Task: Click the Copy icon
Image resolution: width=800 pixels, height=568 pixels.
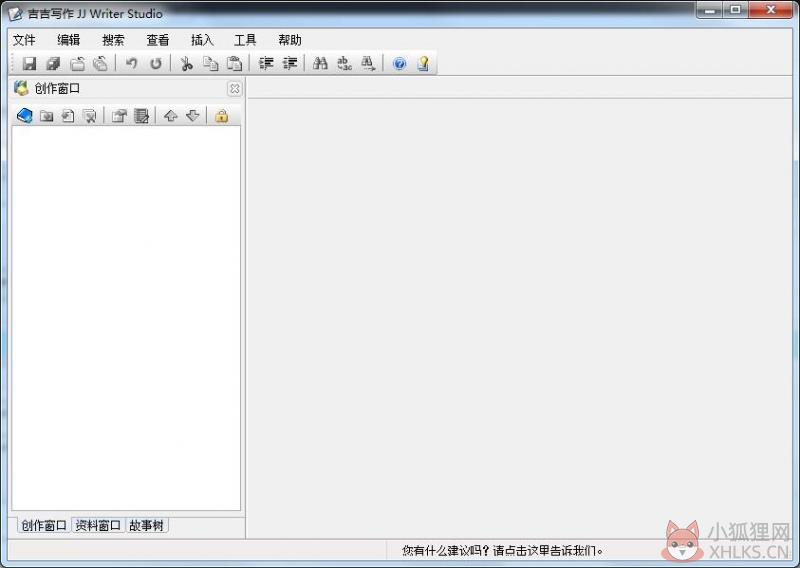Action: pyautogui.click(x=210, y=63)
